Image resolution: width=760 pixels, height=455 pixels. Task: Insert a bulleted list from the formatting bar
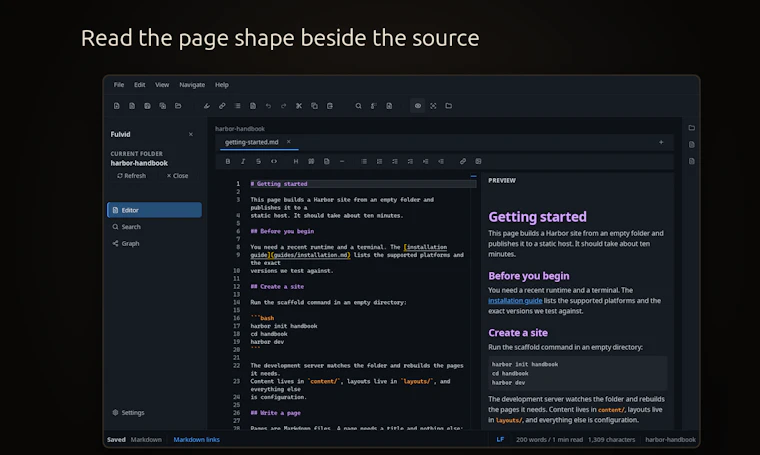click(364, 161)
